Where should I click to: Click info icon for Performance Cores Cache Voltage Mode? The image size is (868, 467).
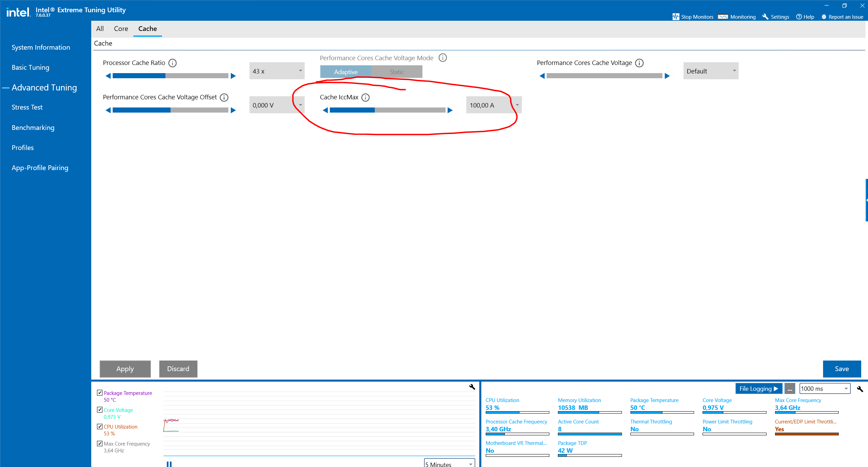click(x=443, y=58)
